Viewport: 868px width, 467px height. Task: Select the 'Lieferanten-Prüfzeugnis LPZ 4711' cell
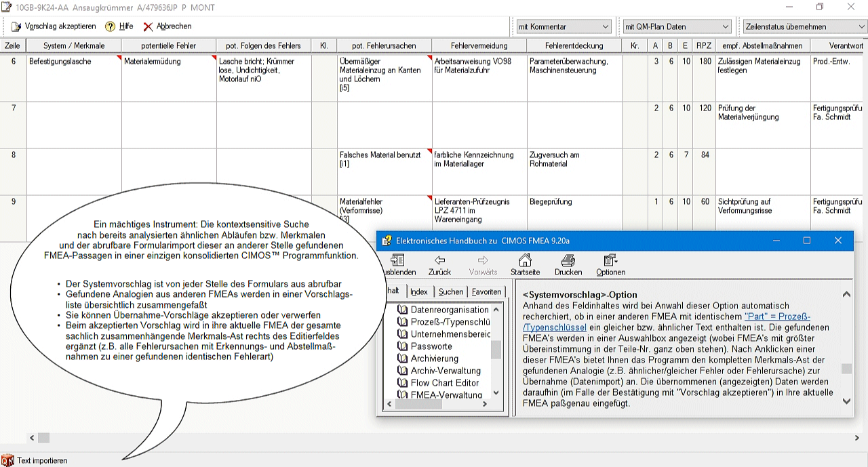tap(479, 213)
